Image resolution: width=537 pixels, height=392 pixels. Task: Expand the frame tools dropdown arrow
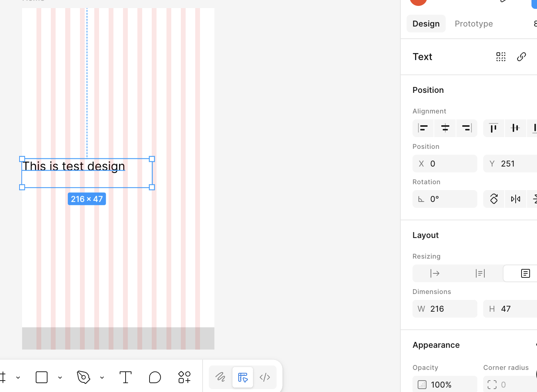(x=18, y=378)
